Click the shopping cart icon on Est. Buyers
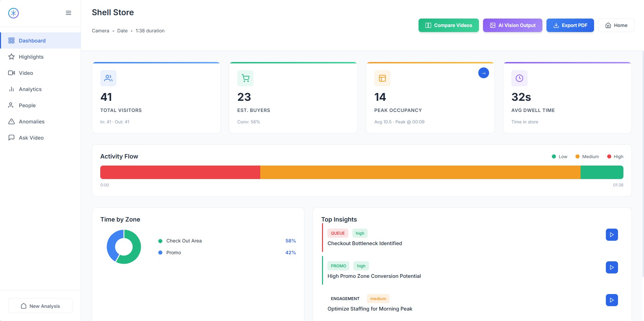The width and height of the screenshot is (644, 321). 245,78
